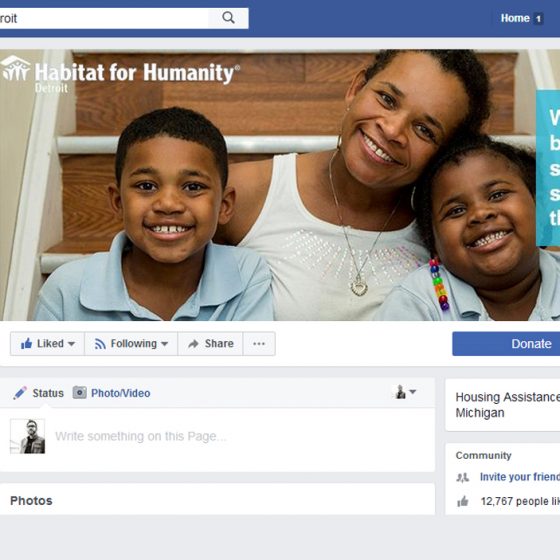The width and height of the screenshot is (560, 560).
Task: Click the blue Donate button
Action: click(x=506, y=344)
